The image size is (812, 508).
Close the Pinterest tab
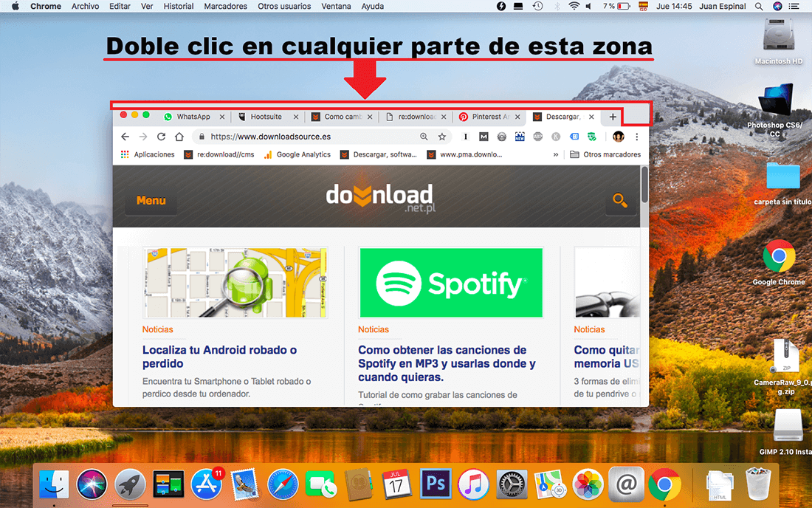[x=517, y=117]
